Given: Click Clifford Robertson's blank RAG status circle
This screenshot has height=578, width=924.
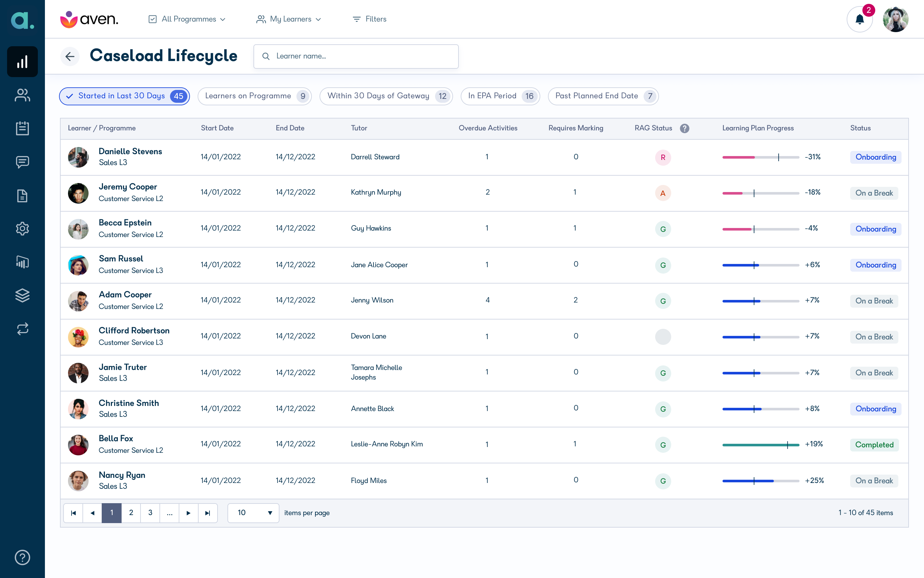Looking at the screenshot, I should click(663, 337).
